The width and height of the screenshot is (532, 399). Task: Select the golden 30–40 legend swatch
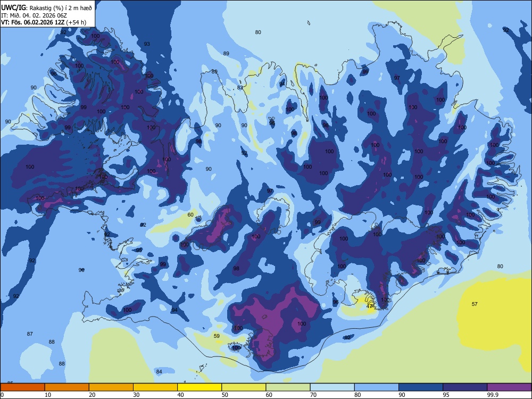[155, 387]
